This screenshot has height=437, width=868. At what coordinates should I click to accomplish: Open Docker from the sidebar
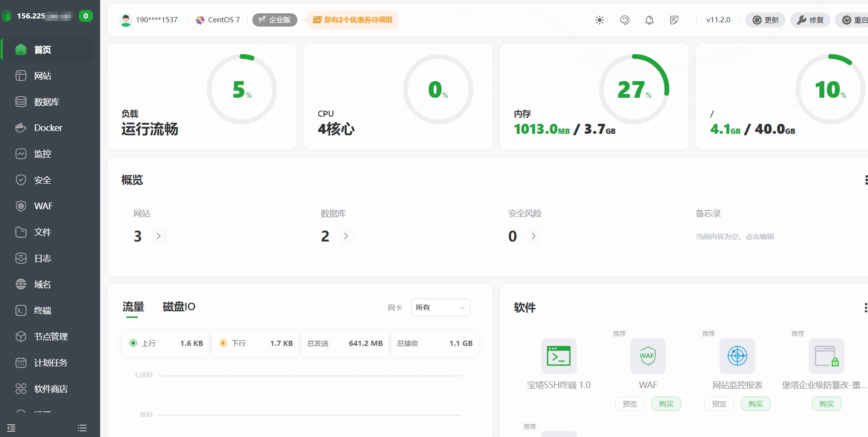pos(47,128)
